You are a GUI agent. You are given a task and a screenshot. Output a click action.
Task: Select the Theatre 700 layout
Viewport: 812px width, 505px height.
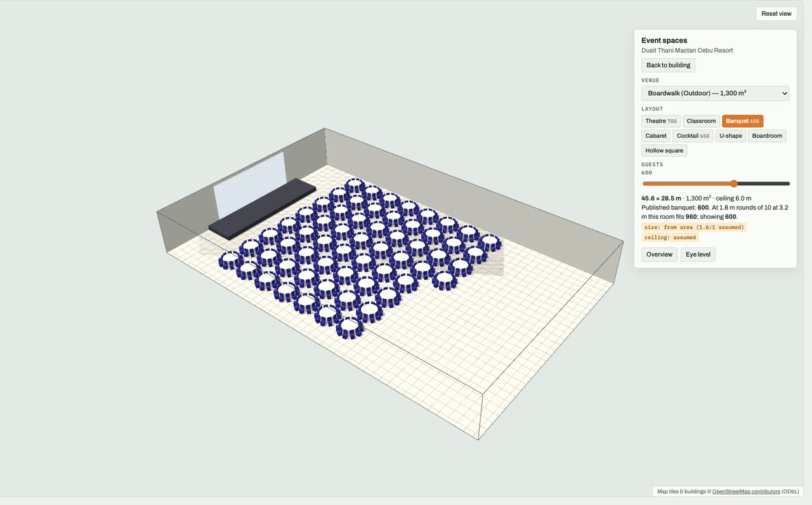tap(661, 121)
